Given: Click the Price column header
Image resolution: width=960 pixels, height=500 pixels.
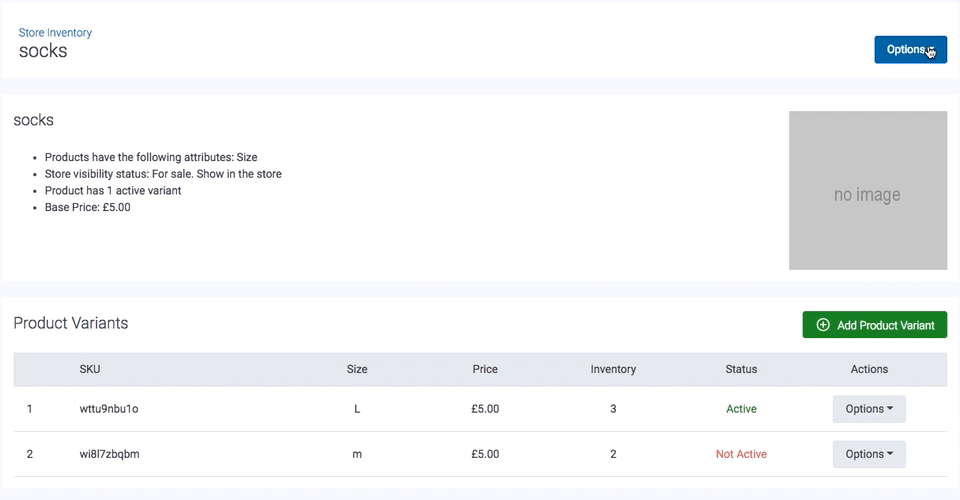Looking at the screenshot, I should (485, 369).
